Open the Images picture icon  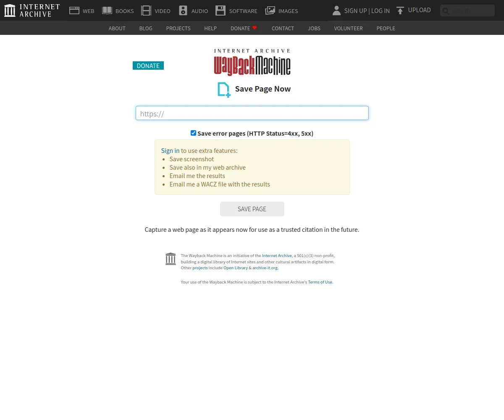(270, 10)
